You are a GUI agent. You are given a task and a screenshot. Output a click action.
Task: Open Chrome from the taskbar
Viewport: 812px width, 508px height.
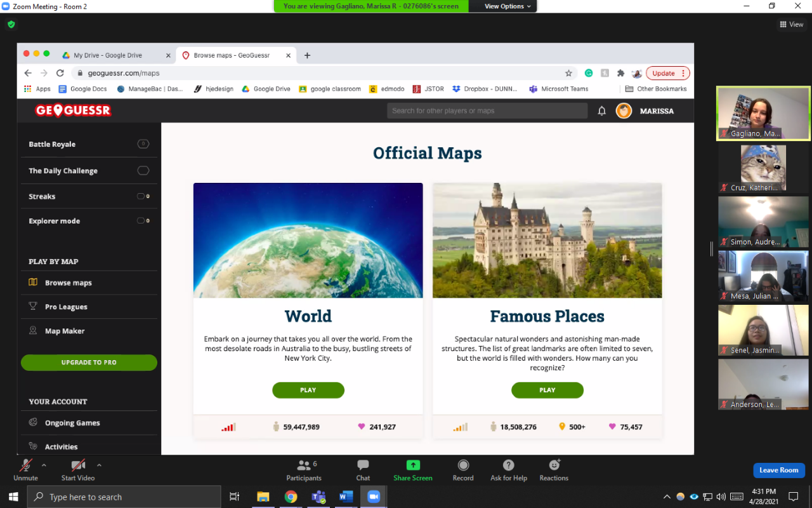[291, 497]
